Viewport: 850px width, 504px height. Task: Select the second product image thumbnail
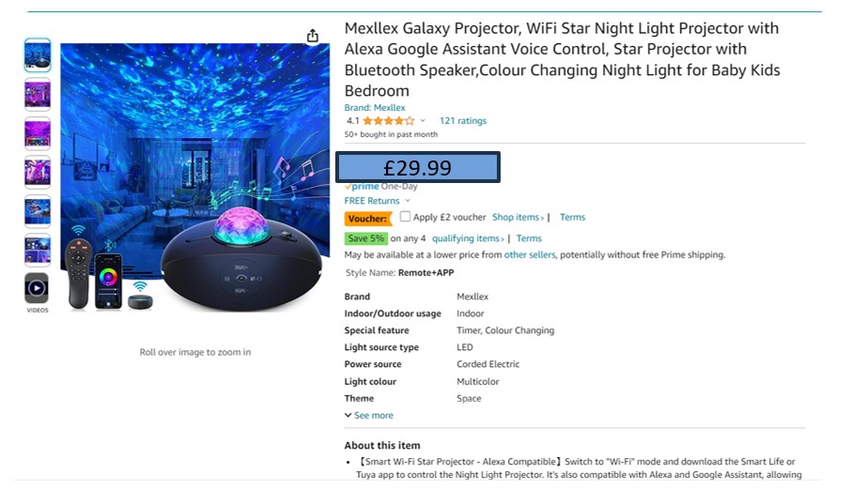(37, 95)
